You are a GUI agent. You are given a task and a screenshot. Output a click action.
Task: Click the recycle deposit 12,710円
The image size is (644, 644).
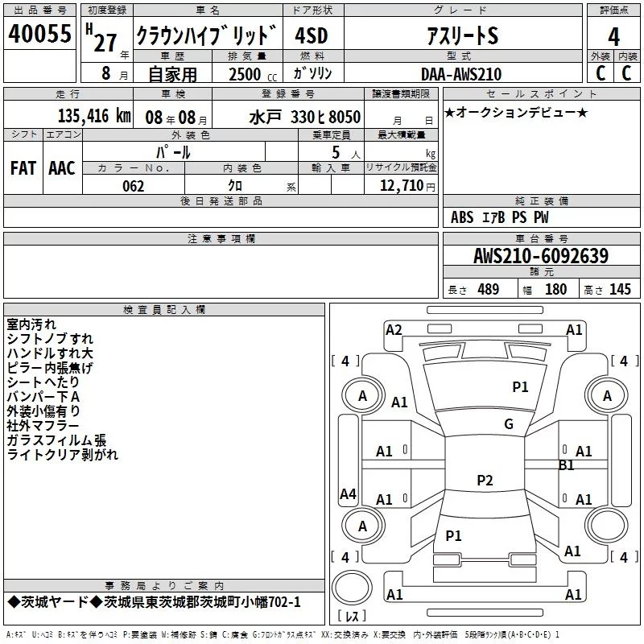(x=407, y=186)
